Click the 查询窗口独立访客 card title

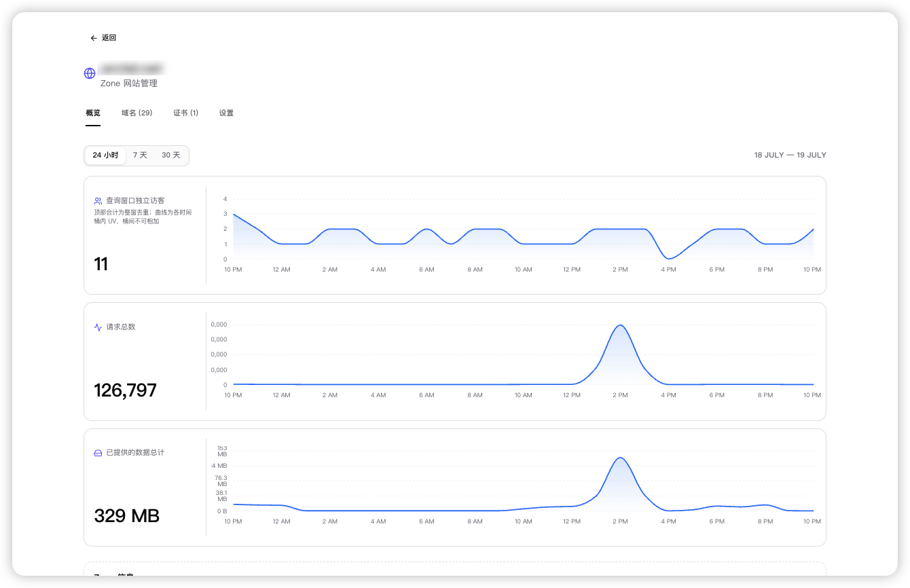click(x=135, y=201)
